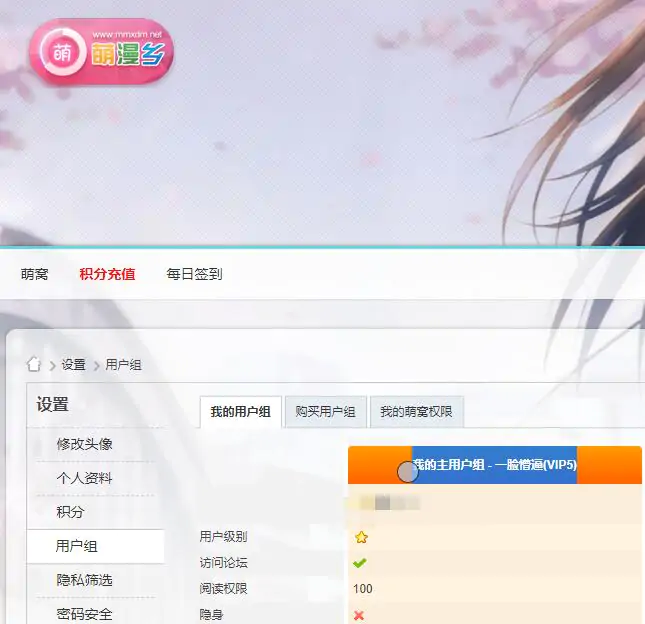
Task: Click the 阅读权限 value 100
Action: coord(363,589)
